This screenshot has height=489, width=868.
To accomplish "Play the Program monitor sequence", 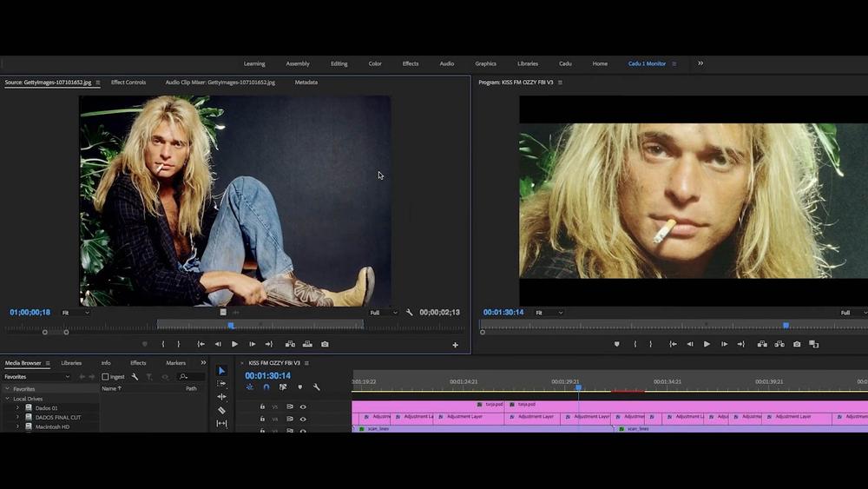I will (707, 344).
